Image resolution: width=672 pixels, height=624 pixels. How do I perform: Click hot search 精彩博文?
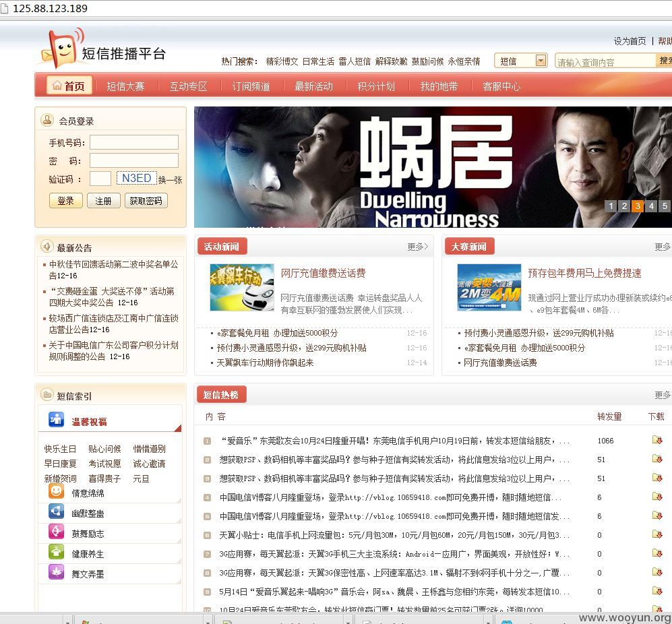282,61
